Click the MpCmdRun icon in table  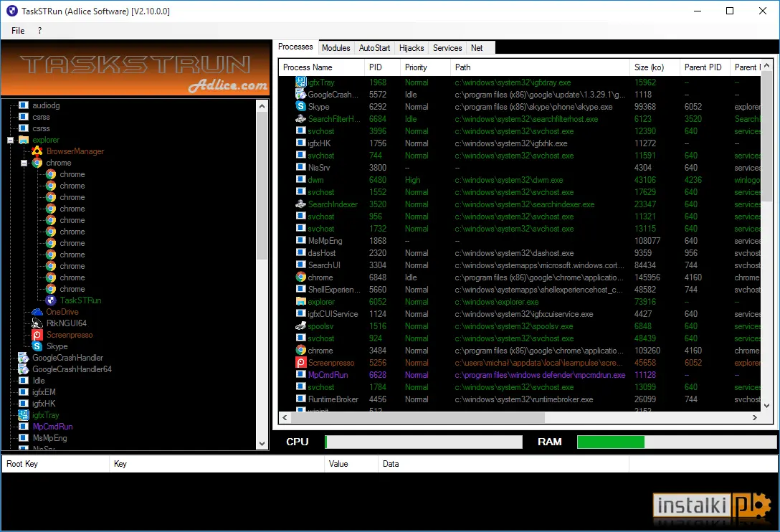coord(300,375)
